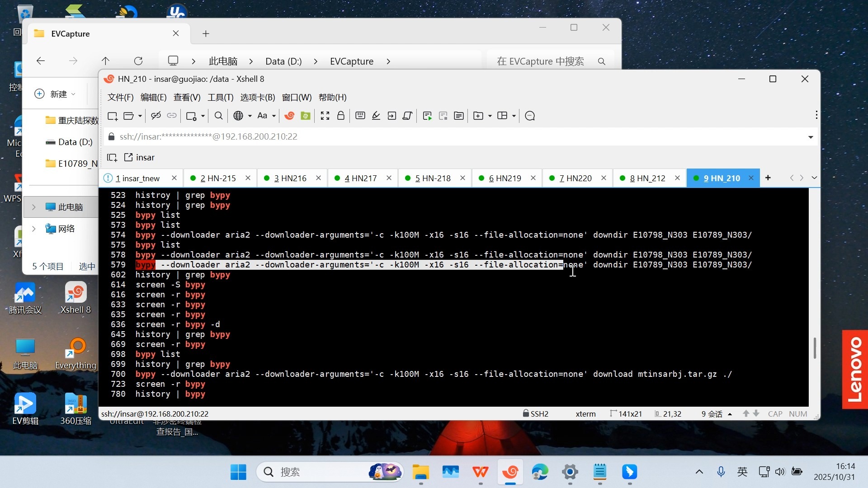Image resolution: width=868 pixels, height=488 pixels.
Task: Click the lock screen padlock icon
Action: [x=341, y=116]
